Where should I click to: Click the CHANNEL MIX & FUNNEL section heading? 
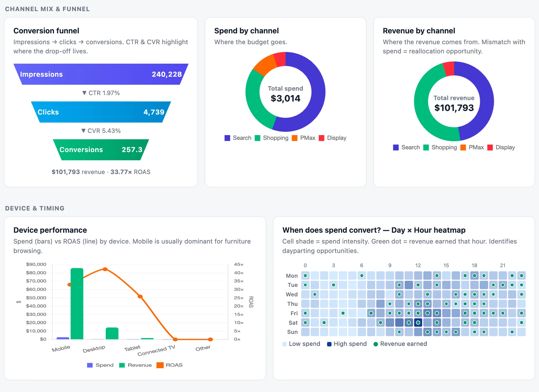[47, 9]
